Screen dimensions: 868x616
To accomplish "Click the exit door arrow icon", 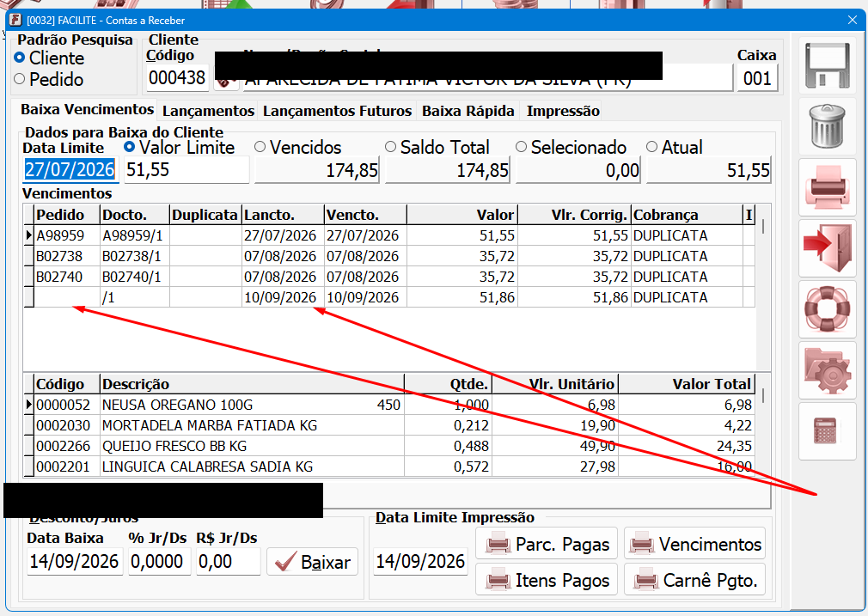I will pyautogui.click(x=827, y=248).
